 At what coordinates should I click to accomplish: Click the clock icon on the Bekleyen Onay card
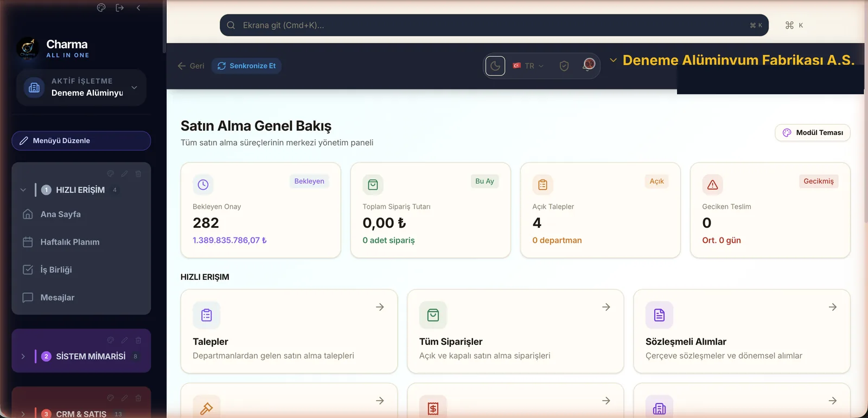click(203, 185)
